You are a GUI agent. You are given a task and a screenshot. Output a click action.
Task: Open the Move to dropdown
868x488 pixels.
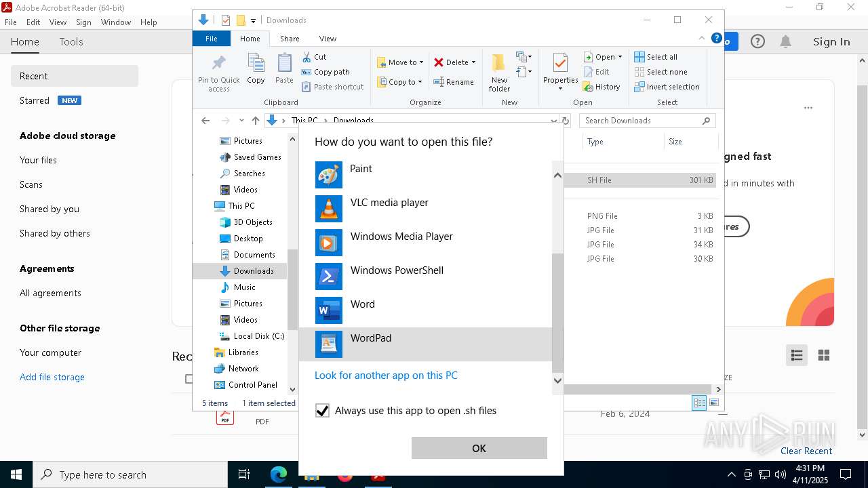[x=400, y=62]
